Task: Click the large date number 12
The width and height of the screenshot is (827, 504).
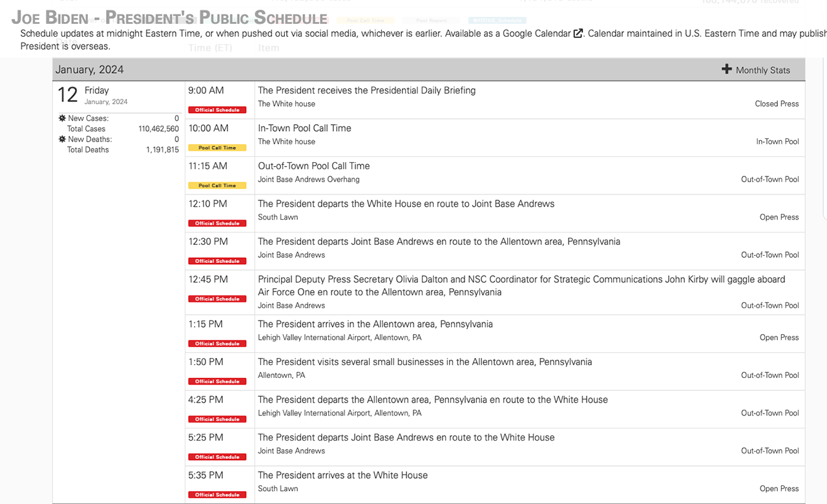Action: pos(68,95)
